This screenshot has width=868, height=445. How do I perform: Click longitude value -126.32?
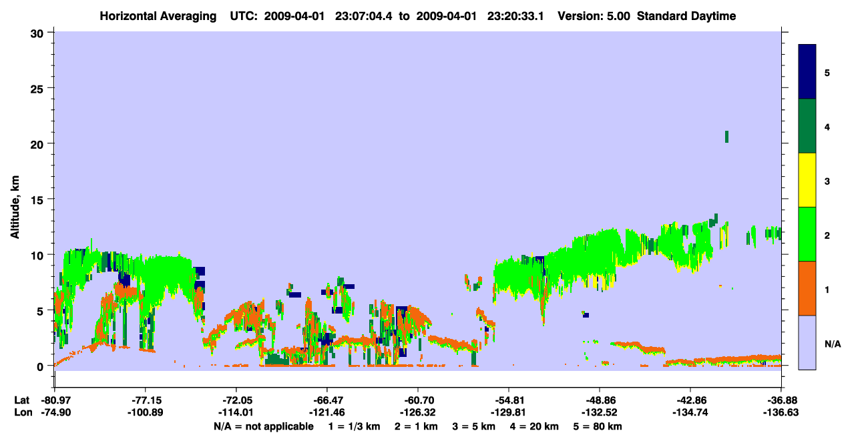click(417, 413)
